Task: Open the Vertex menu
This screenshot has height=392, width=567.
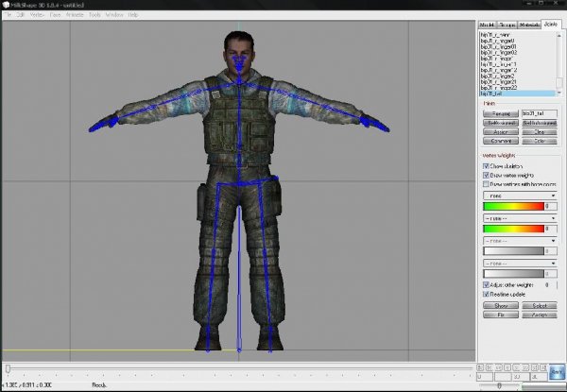Action: pyautogui.click(x=37, y=15)
